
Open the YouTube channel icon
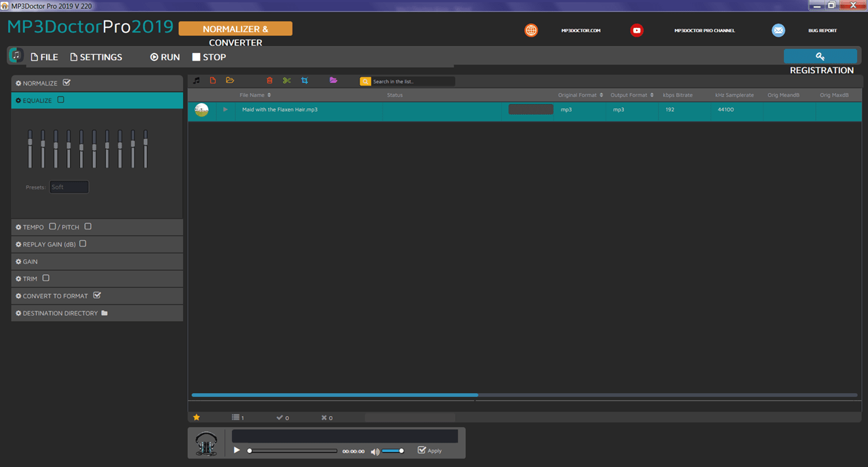637,31
